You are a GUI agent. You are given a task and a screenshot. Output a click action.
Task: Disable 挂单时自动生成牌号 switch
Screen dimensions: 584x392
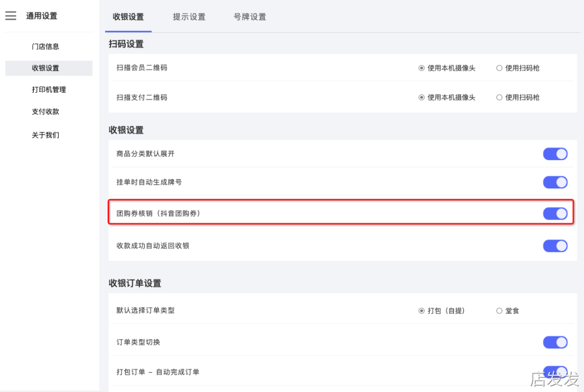[x=555, y=182]
